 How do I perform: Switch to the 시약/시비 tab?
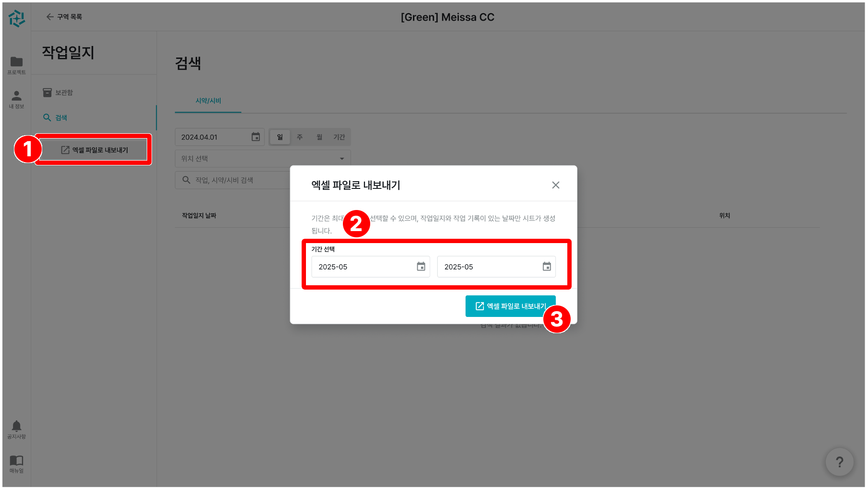click(x=208, y=101)
